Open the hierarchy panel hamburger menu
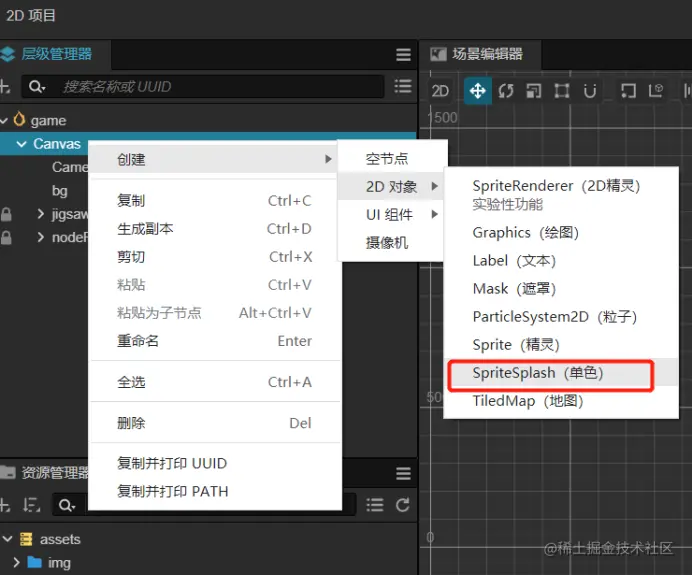The image size is (692, 575). point(403,55)
